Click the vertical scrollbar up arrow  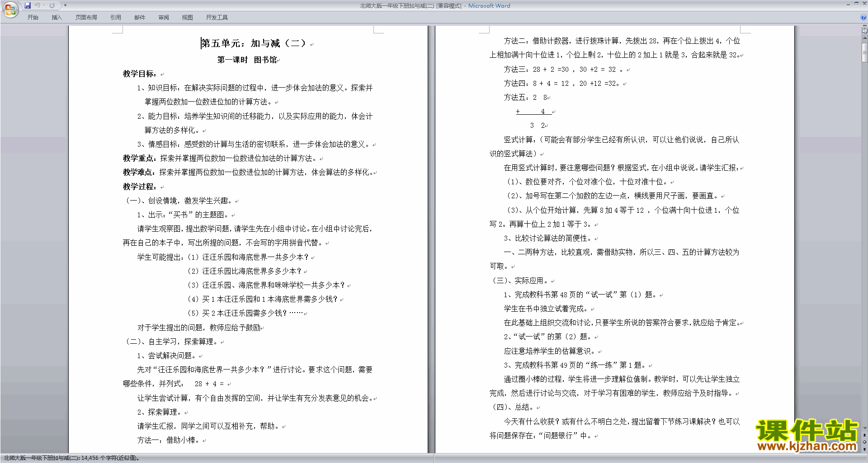coord(865,39)
